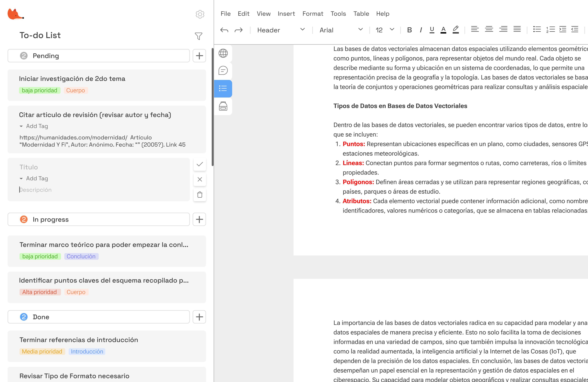Undo the last edit
The width and height of the screenshot is (588, 382).
[224, 30]
